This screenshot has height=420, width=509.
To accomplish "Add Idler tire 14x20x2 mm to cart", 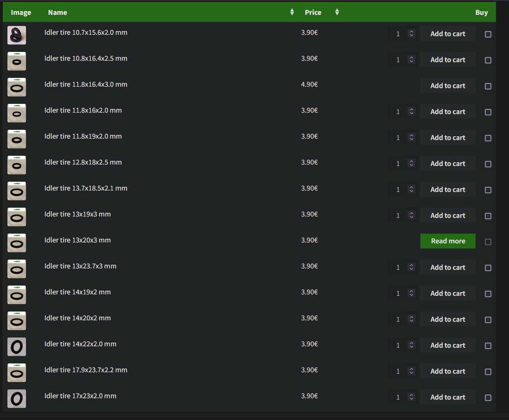I will pos(448,319).
